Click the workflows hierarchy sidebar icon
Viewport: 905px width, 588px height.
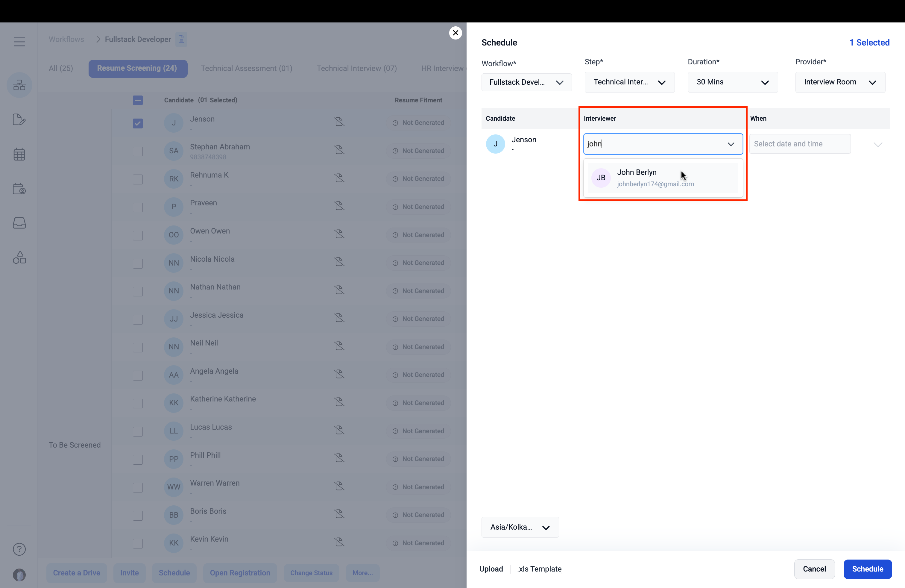click(19, 85)
